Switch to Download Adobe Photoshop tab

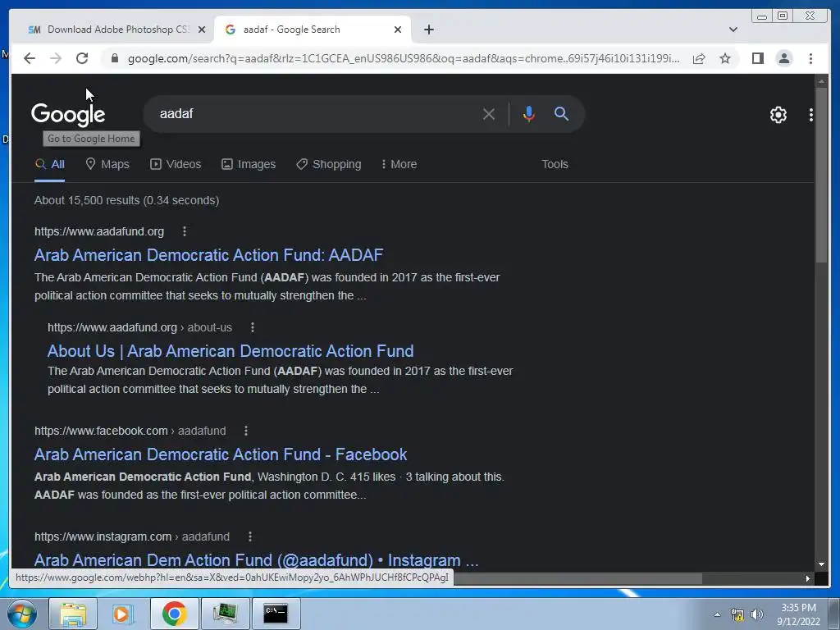pos(109,30)
